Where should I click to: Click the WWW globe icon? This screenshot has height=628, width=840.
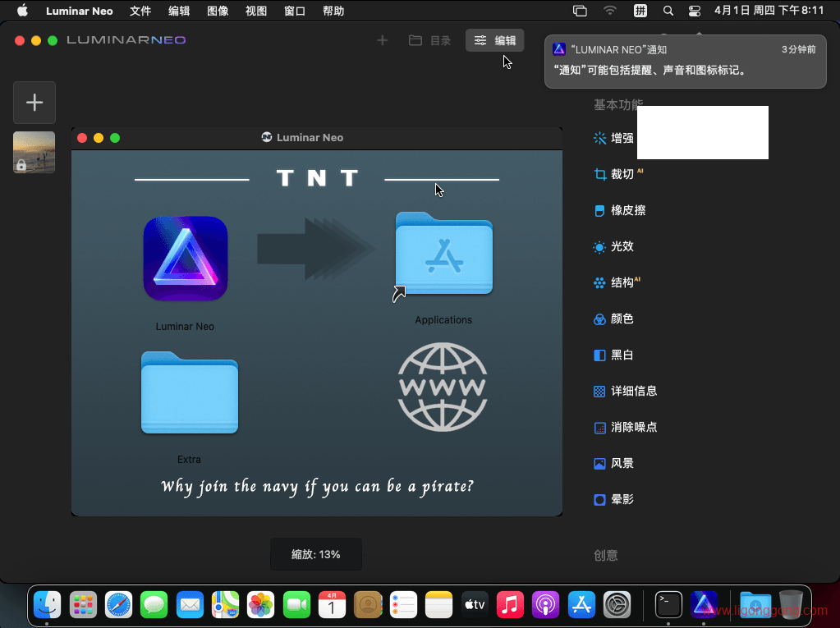(x=443, y=387)
